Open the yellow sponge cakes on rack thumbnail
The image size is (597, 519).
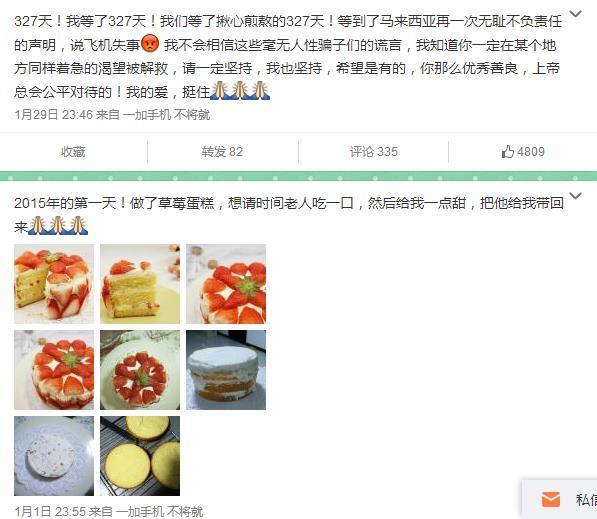[x=140, y=456]
